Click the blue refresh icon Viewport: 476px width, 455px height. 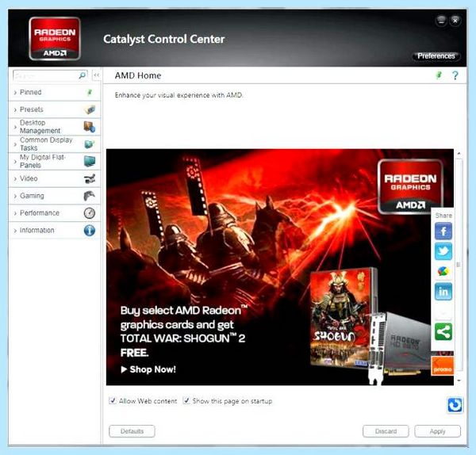click(x=455, y=404)
